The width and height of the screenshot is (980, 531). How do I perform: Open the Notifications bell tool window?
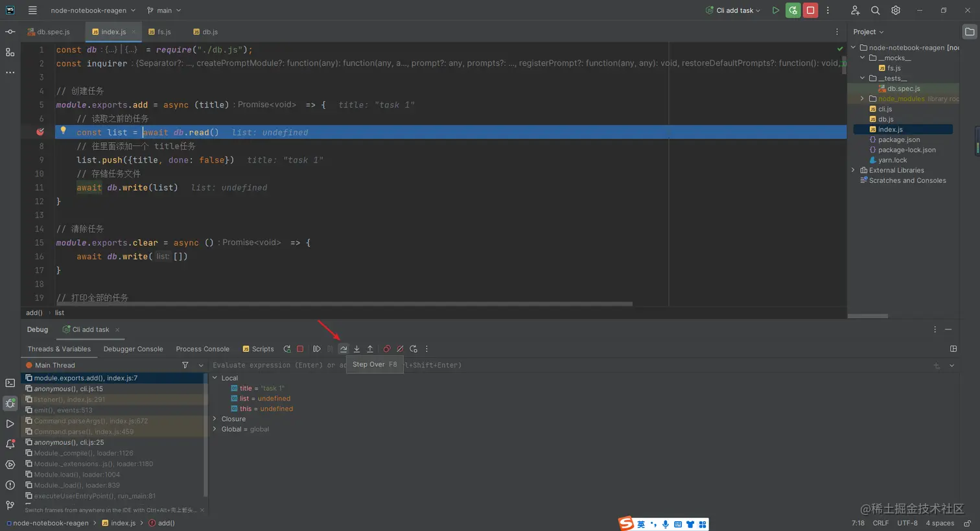point(10,444)
